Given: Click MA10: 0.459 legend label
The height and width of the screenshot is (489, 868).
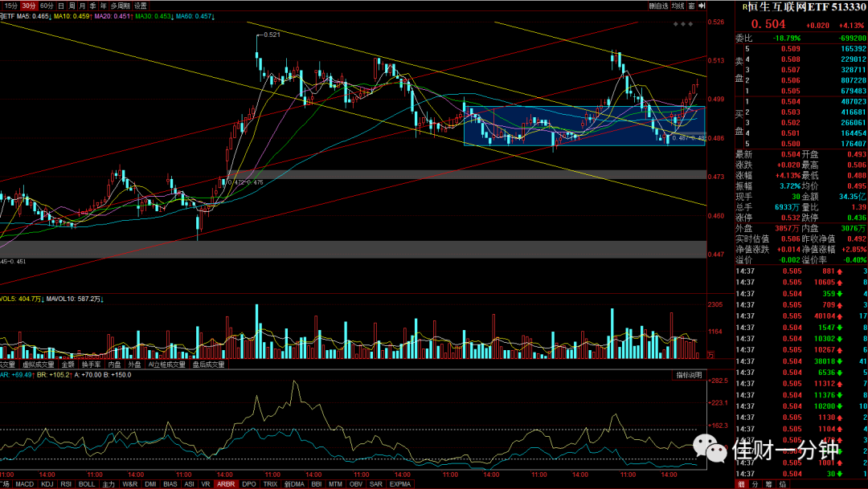Looking at the screenshot, I should tap(72, 17).
